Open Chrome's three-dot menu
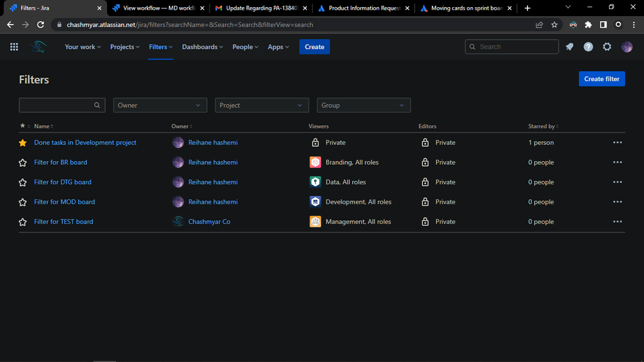Screen dimensions: 644x362 (634, 24)
